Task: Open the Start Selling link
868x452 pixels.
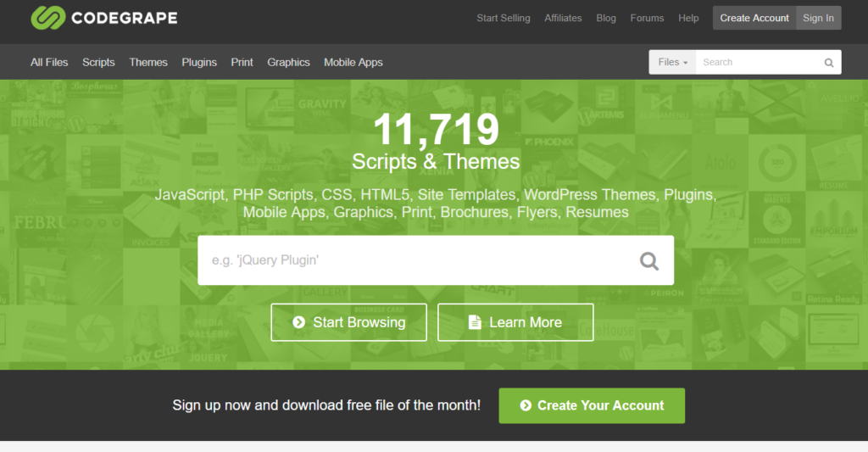Action: [504, 18]
